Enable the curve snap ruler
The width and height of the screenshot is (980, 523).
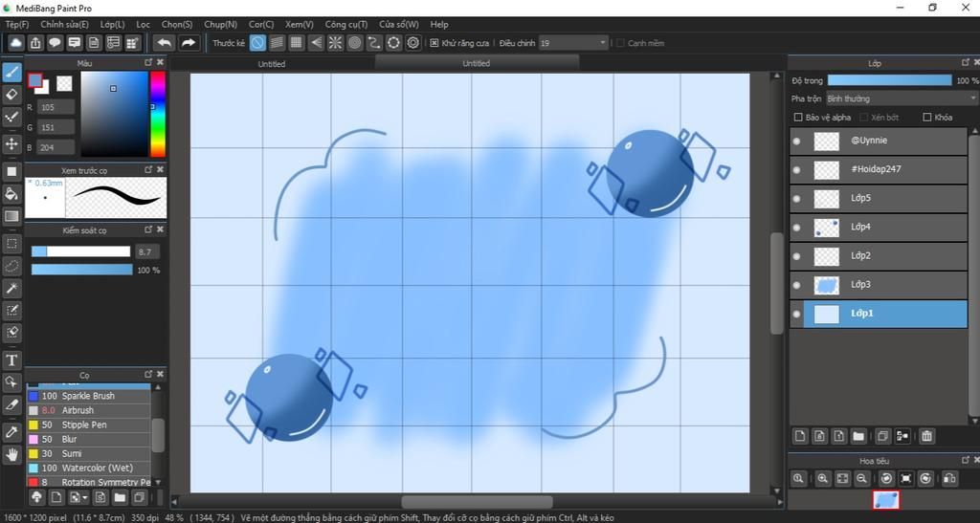tap(374, 42)
